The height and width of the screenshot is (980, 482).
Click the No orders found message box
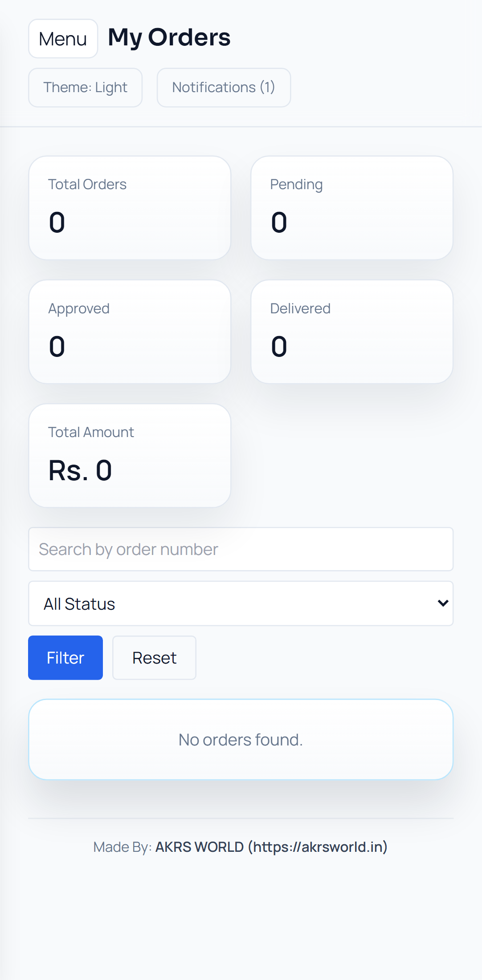tap(241, 739)
